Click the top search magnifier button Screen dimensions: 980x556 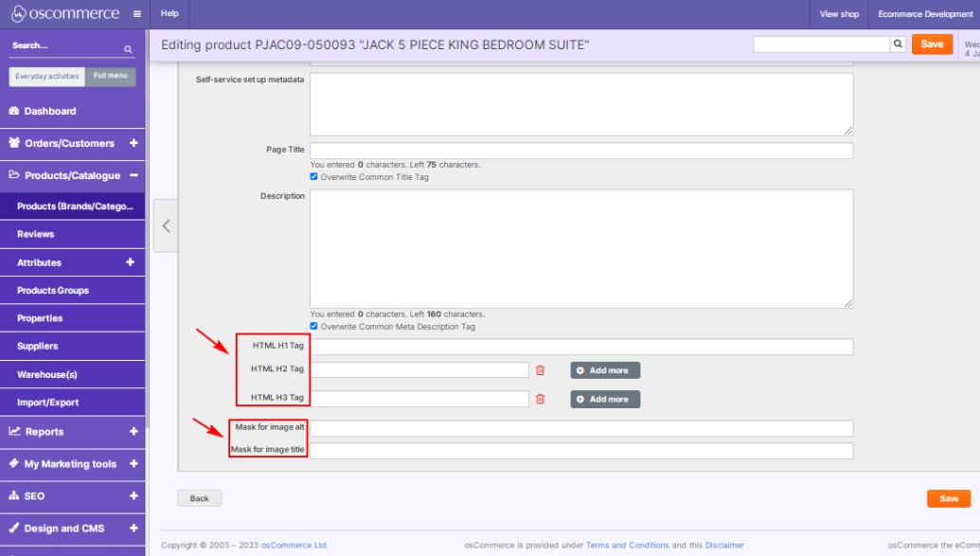point(898,44)
